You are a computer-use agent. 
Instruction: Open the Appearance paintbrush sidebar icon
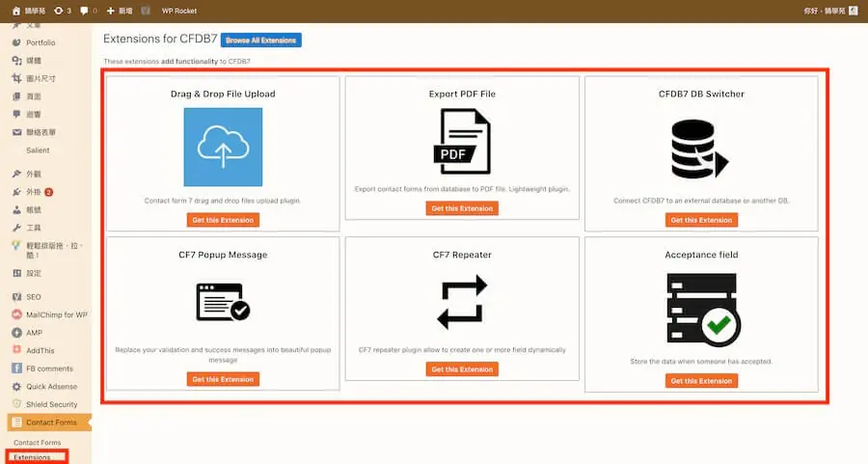point(16,174)
